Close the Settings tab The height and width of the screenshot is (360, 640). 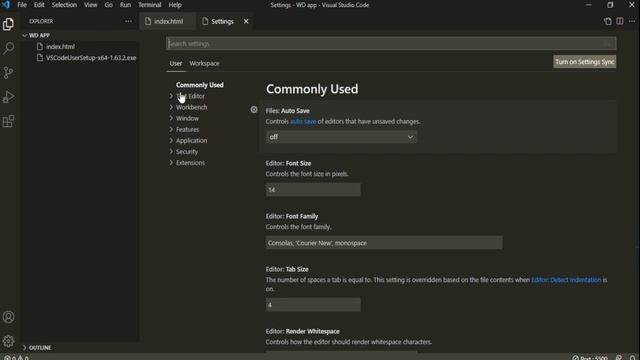246,21
